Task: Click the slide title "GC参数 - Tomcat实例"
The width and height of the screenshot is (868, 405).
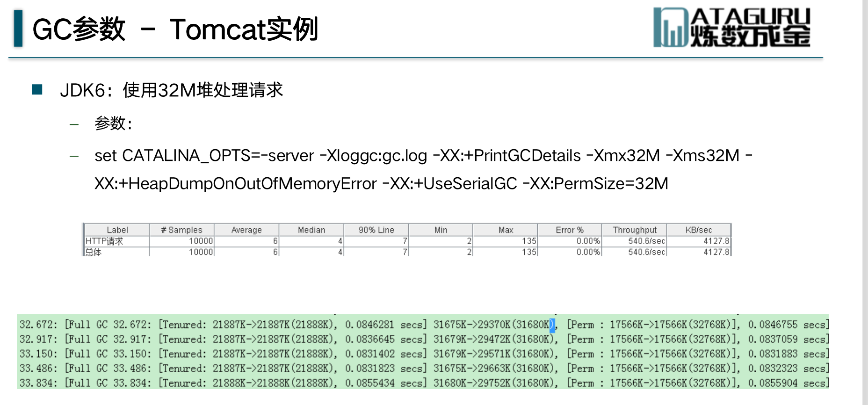Action: point(175,29)
